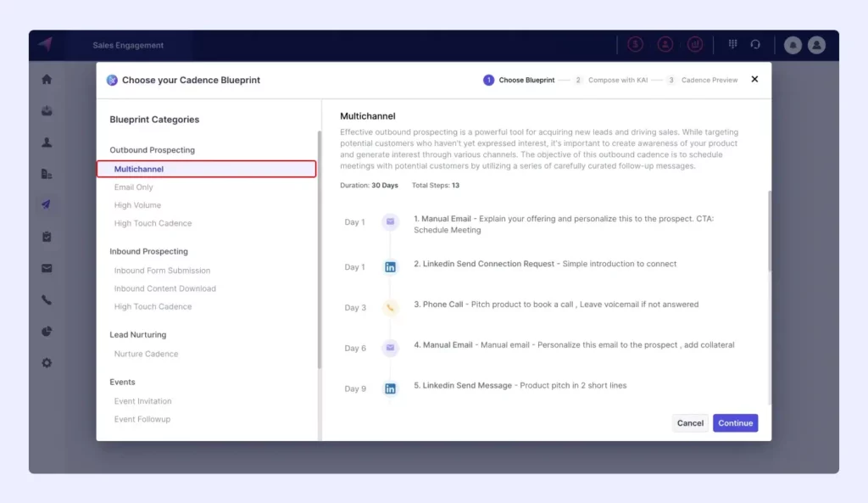Image resolution: width=868 pixels, height=503 pixels.
Task: Click step text '3. Phone Call'
Action: [x=438, y=305]
